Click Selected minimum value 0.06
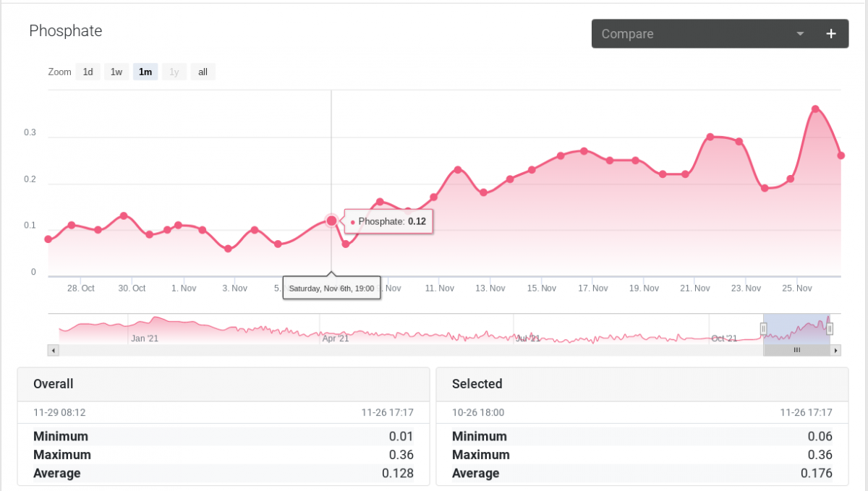Image resolution: width=868 pixels, height=491 pixels. pos(820,436)
